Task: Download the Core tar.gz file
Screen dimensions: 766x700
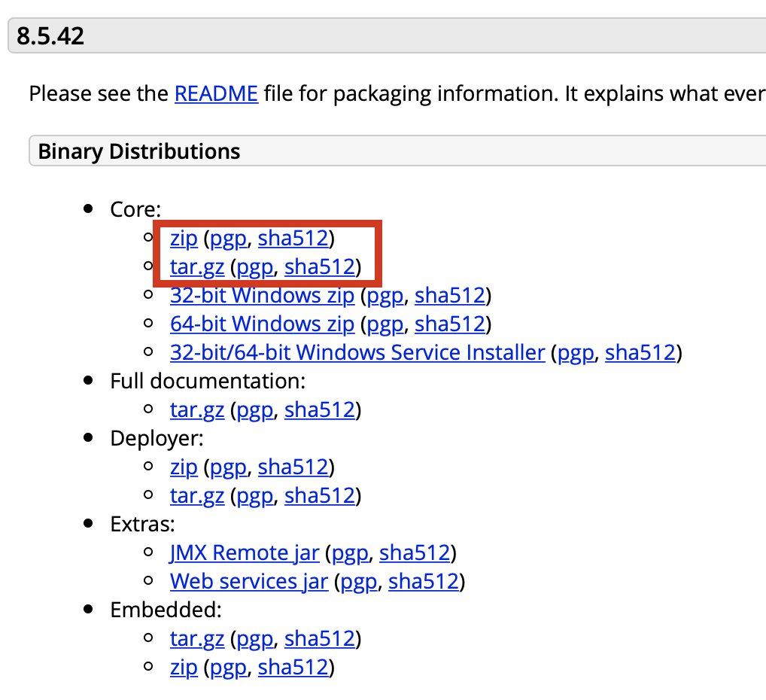Action: pyautogui.click(x=197, y=267)
